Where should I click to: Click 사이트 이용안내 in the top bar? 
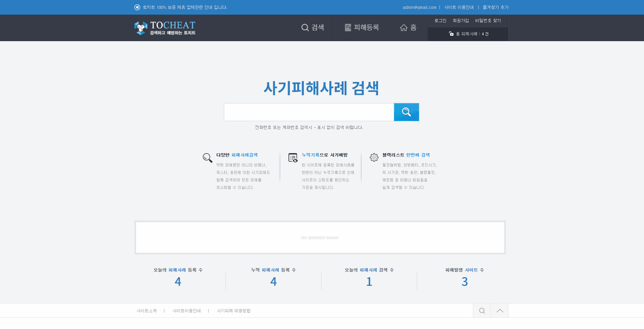(459, 7)
